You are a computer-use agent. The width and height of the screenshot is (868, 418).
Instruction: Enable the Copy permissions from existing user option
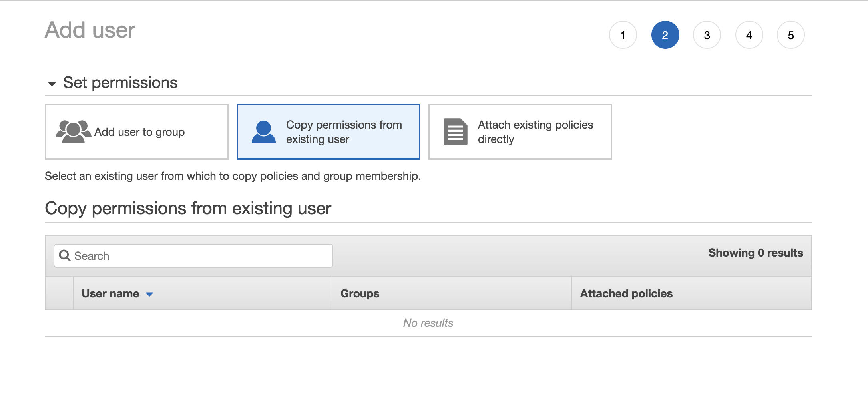click(x=328, y=132)
